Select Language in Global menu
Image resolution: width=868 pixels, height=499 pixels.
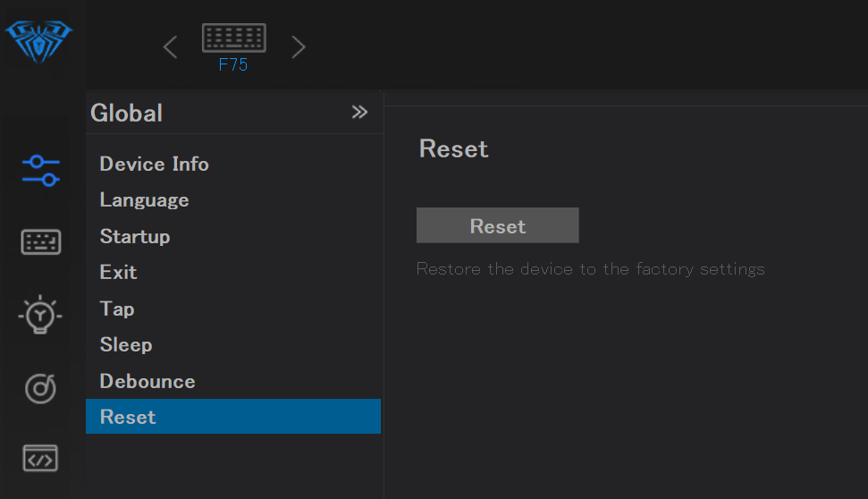coord(144,200)
